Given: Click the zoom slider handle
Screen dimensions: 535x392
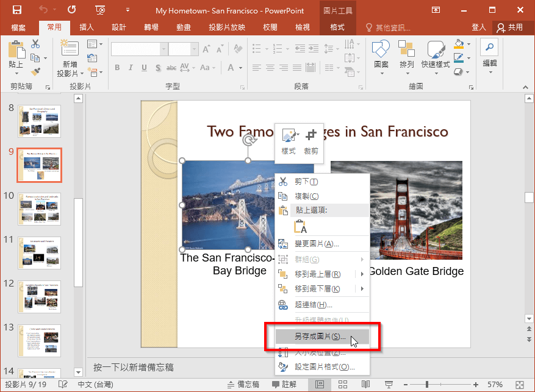Looking at the screenshot, I should coord(426,384).
